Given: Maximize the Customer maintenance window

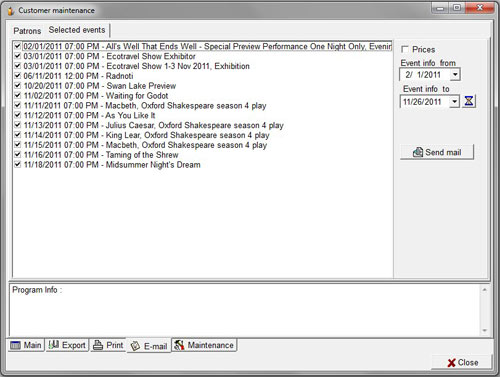Looking at the screenshot, I should tap(456, 8).
